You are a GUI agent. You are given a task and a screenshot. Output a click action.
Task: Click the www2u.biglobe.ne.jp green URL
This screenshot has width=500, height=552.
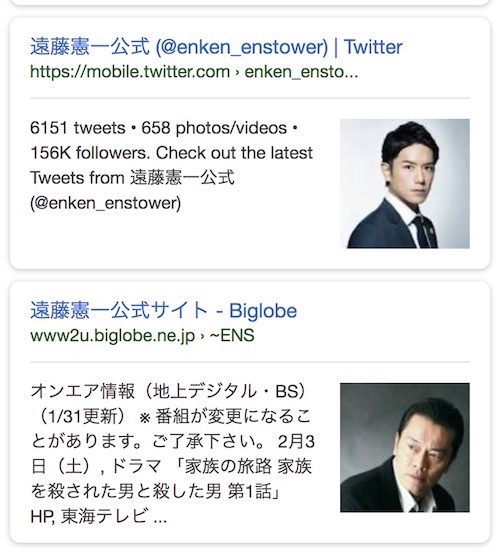[113, 335]
